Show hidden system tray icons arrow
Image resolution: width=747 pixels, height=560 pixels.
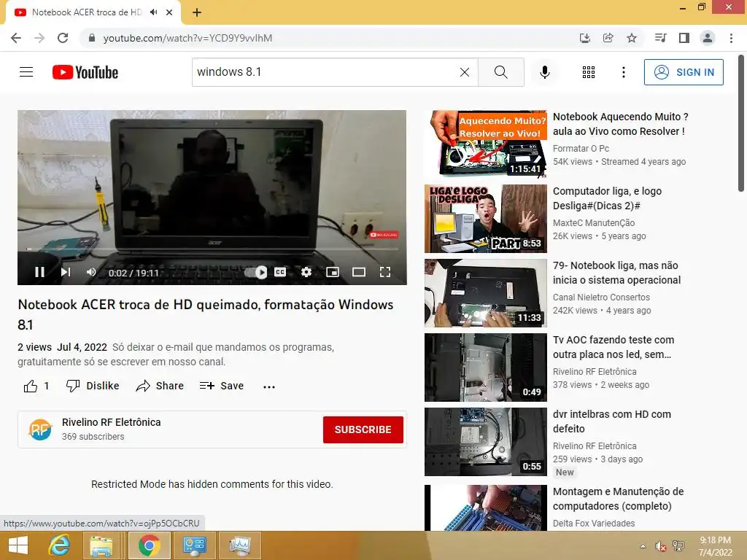coord(643,546)
